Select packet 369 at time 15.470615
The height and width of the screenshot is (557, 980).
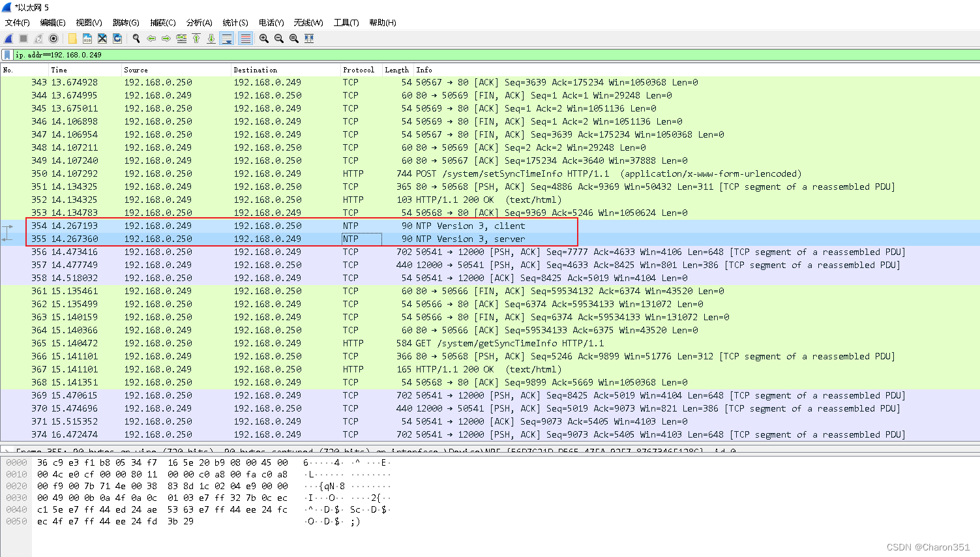[x=490, y=395]
